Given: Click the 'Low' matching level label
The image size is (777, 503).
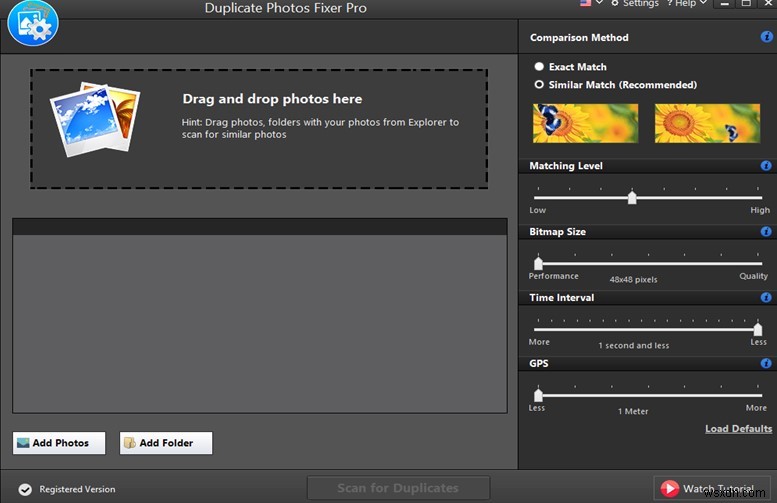Looking at the screenshot, I should point(537,210).
